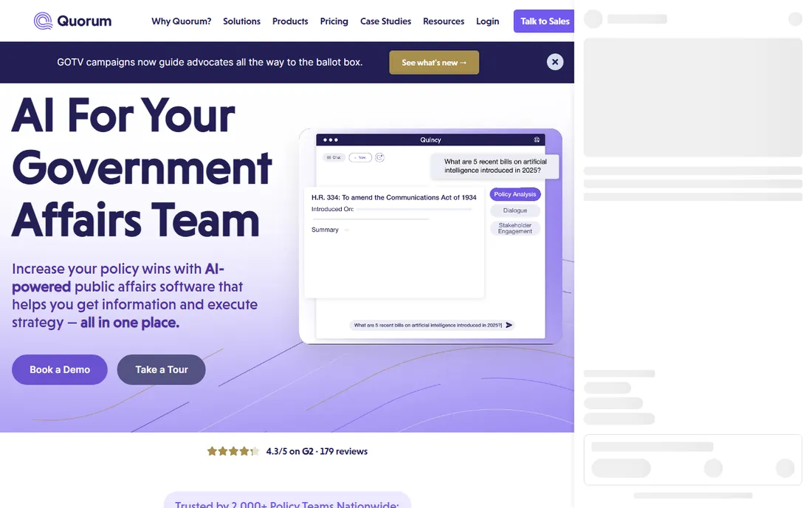The height and width of the screenshot is (508, 812).
Task: Click the H.R. 334 bill title
Action: pos(394,198)
